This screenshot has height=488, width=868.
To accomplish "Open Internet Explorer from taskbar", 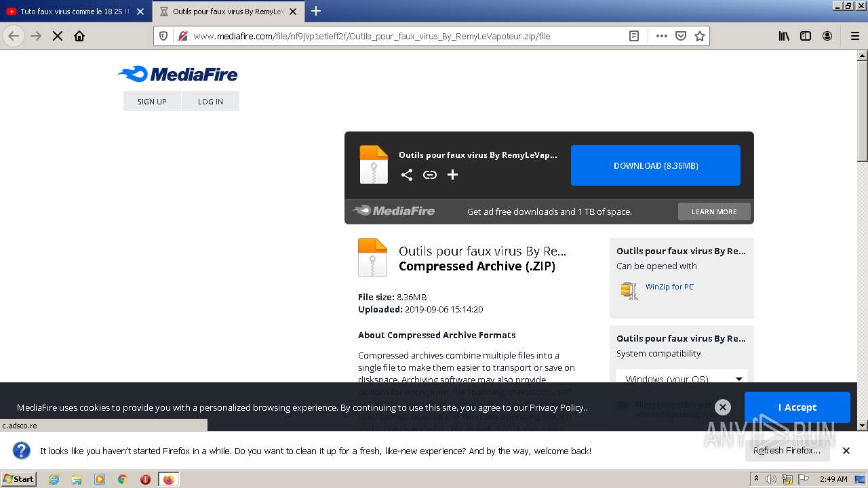I will click(x=54, y=479).
